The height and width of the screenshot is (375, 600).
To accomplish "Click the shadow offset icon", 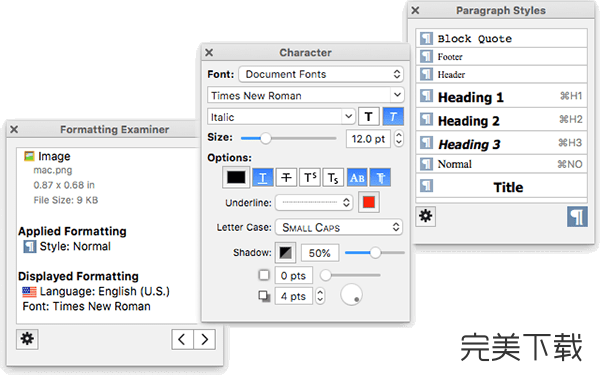I will 264,296.
